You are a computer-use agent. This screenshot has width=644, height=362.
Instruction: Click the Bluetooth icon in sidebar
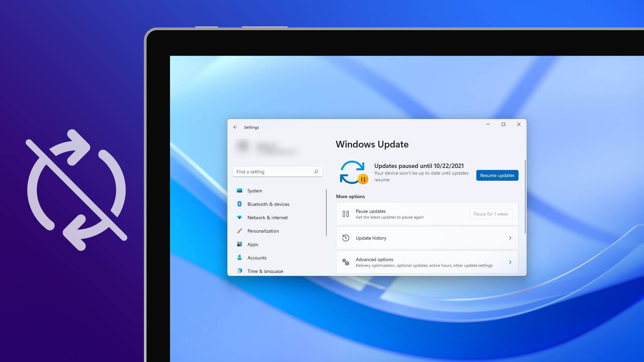239,204
